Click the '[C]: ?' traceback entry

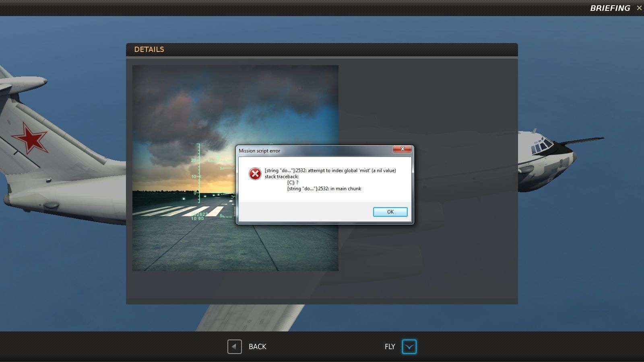[x=293, y=182]
